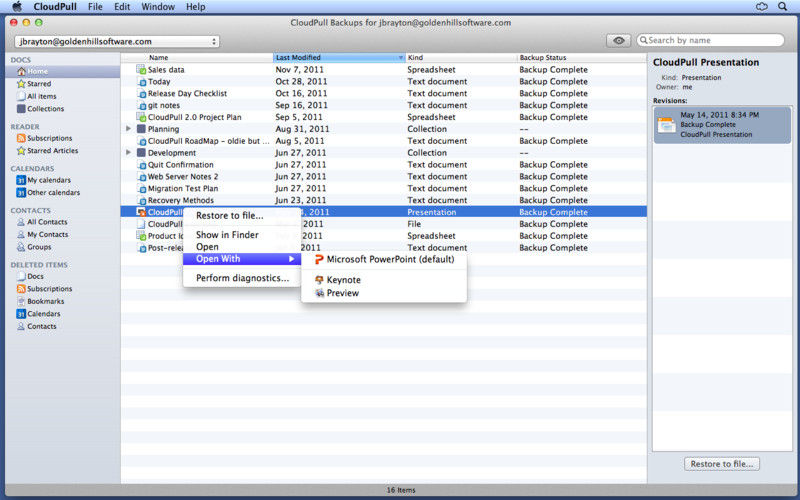Click the Restore to file... button
Image resolution: width=800 pixels, height=500 pixels.
721,464
